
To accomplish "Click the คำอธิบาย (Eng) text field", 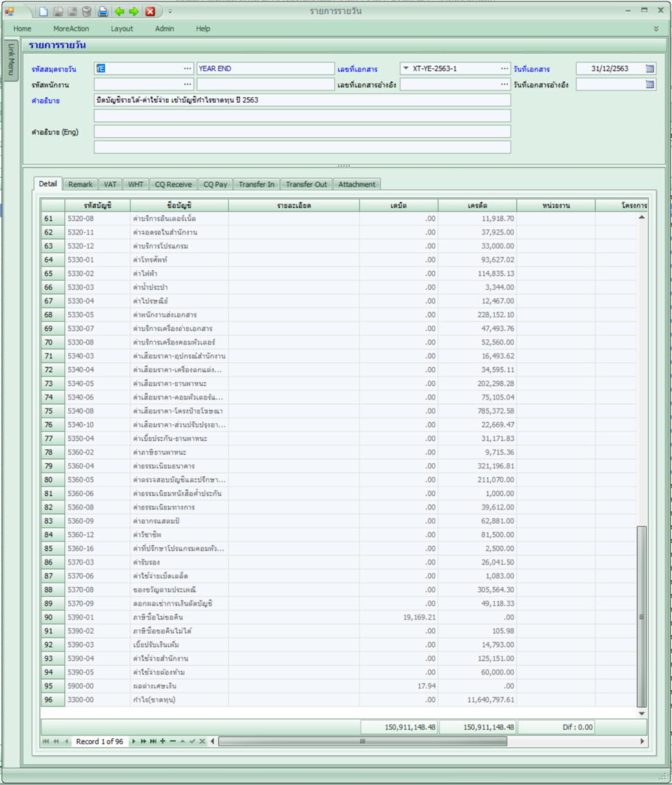I will coord(302,132).
